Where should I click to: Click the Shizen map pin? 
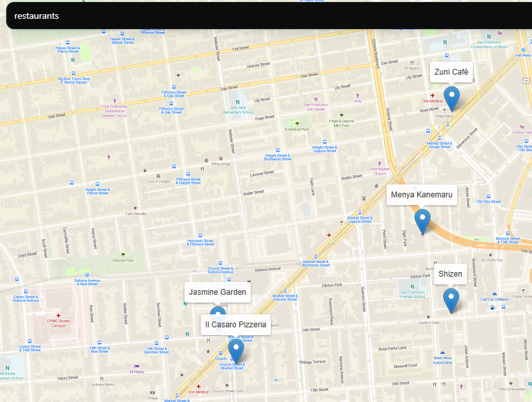(x=451, y=297)
